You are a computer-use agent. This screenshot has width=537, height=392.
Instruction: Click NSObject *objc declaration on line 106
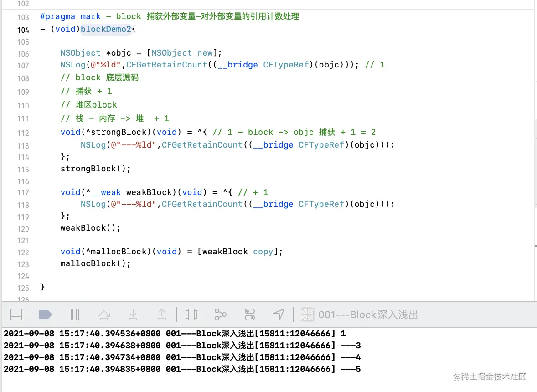tap(141, 53)
